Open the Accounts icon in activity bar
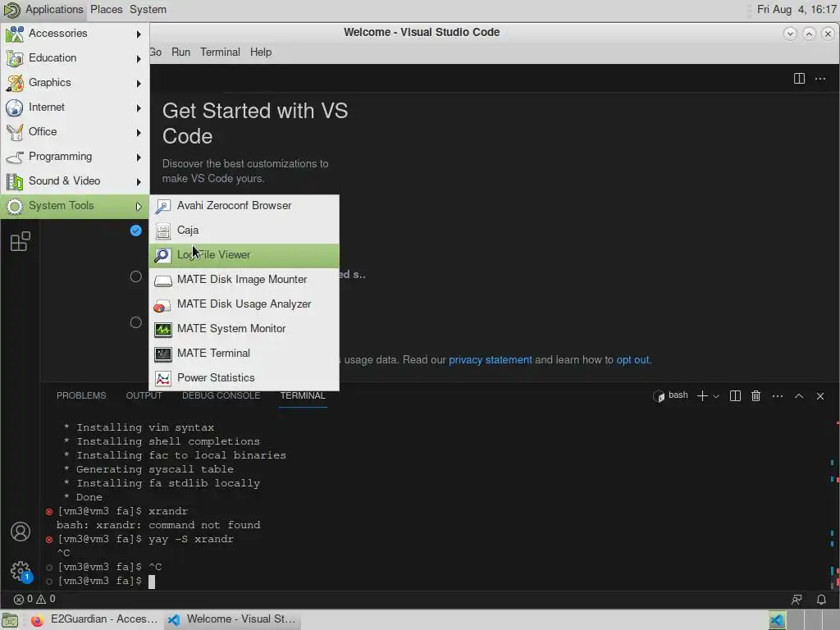The width and height of the screenshot is (840, 630). tap(21, 532)
